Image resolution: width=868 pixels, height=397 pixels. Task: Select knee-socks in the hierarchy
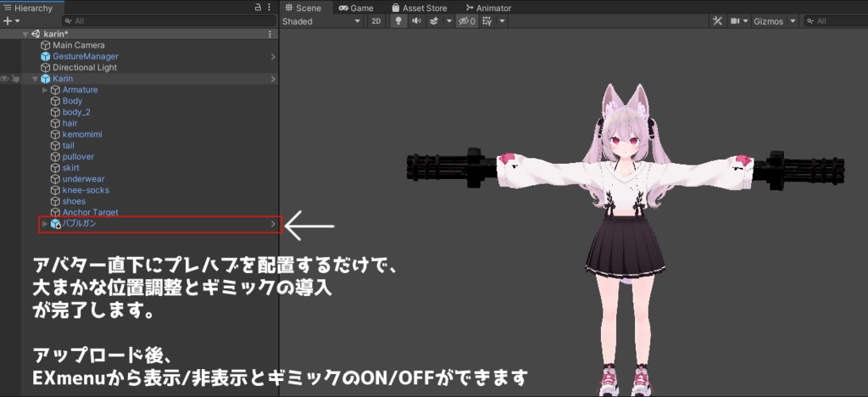pos(86,190)
